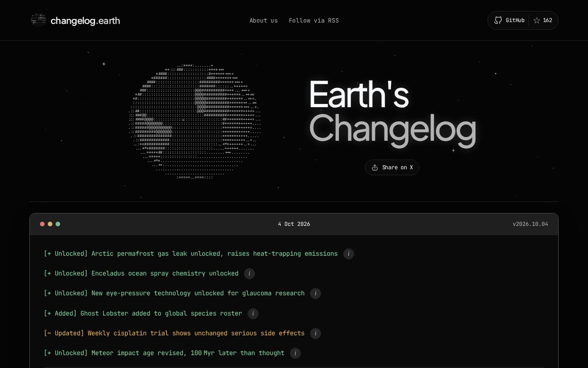Viewport: 588px width, 368px height.
Task: Select the Enceladus ocean spray chemistry entry
Action: point(141,274)
